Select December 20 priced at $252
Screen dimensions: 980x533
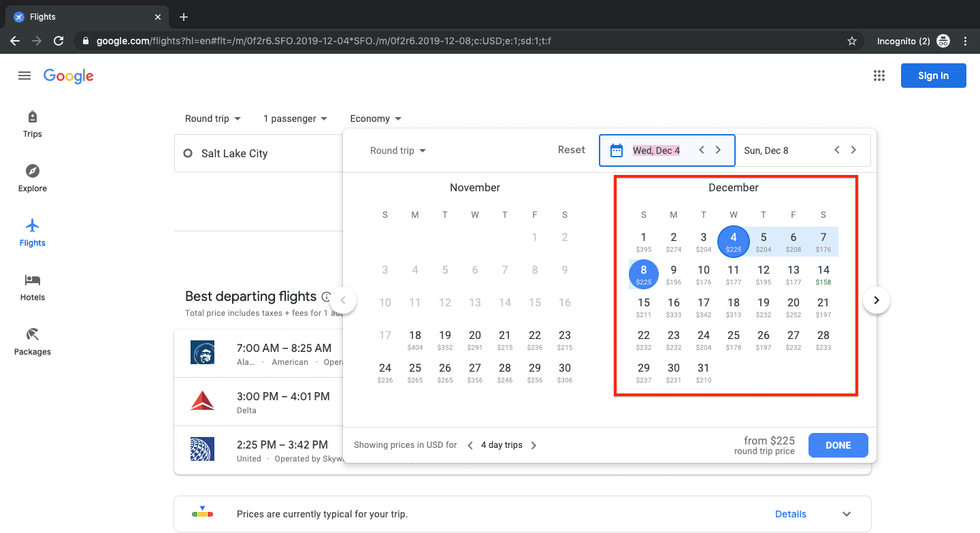pos(794,306)
